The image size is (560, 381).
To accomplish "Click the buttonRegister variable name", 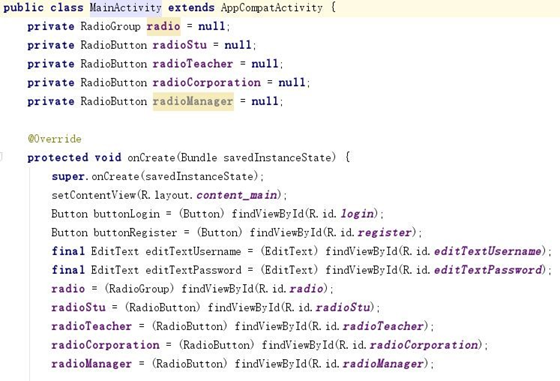I will click(x=135, y=233).
